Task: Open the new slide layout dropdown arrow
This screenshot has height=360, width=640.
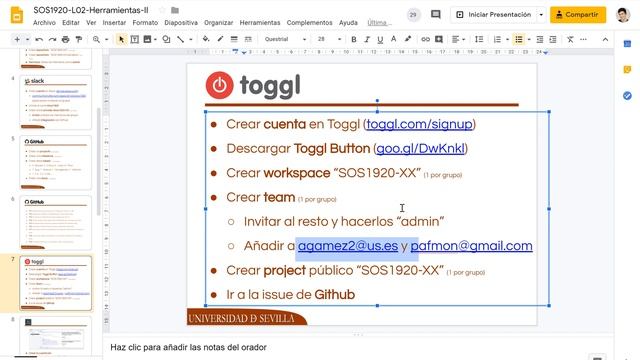Action: point(27,40)
